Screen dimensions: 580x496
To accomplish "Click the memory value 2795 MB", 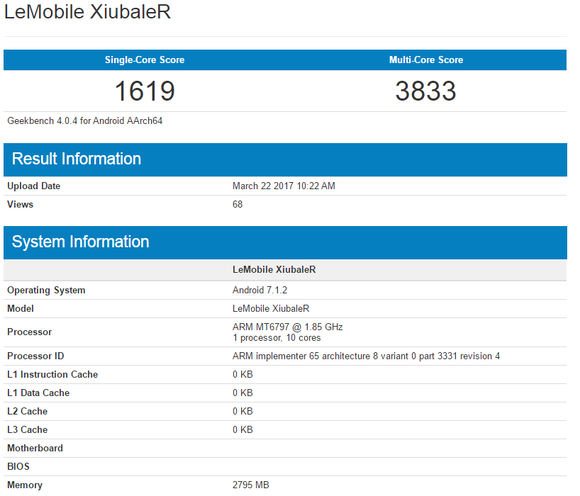I will pos(251,485).
